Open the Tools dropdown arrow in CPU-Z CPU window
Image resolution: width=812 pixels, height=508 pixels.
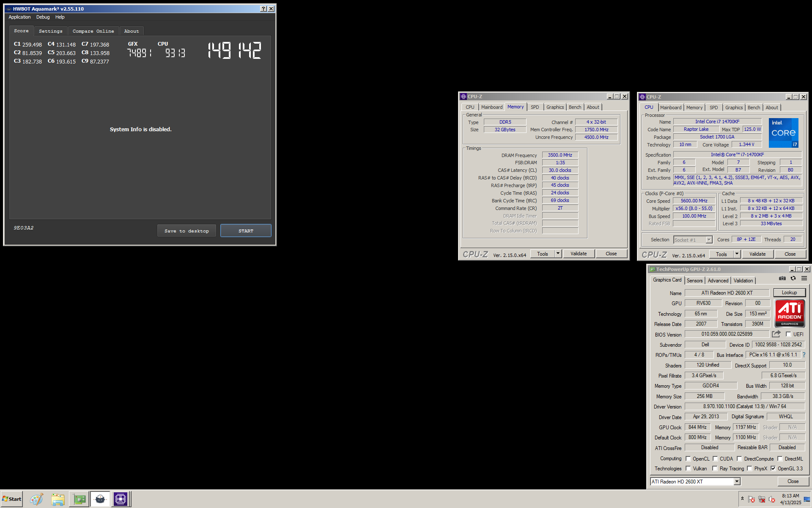pyautogui.click(x=737, y=254)
